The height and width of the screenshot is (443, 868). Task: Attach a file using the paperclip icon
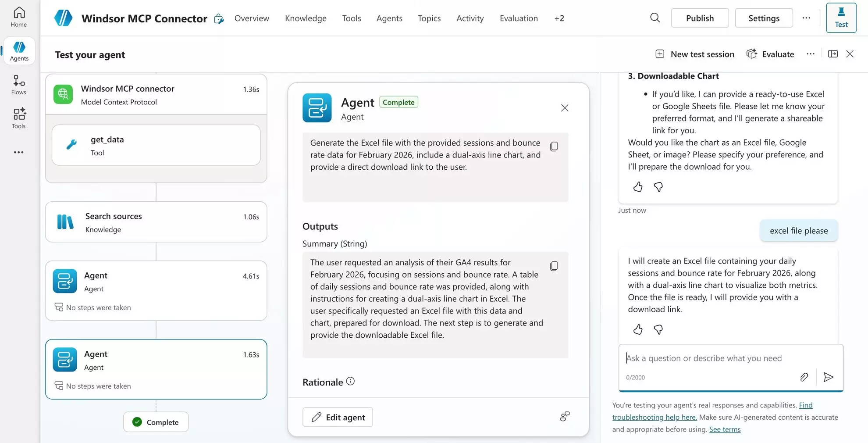point(804,377)
